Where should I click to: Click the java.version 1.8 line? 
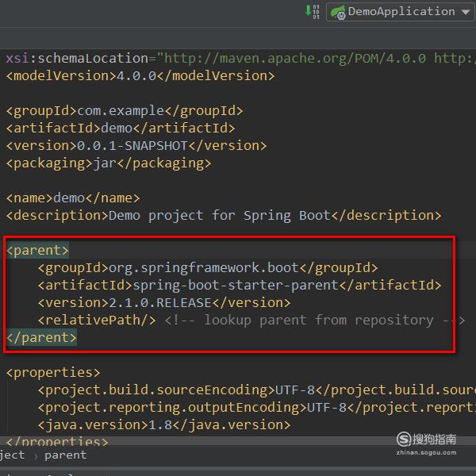(164, 425)
